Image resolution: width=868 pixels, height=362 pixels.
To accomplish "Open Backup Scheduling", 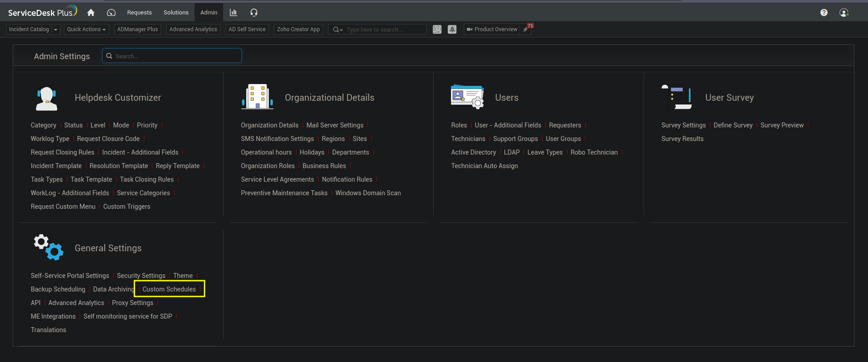I will tap(58, 289).
